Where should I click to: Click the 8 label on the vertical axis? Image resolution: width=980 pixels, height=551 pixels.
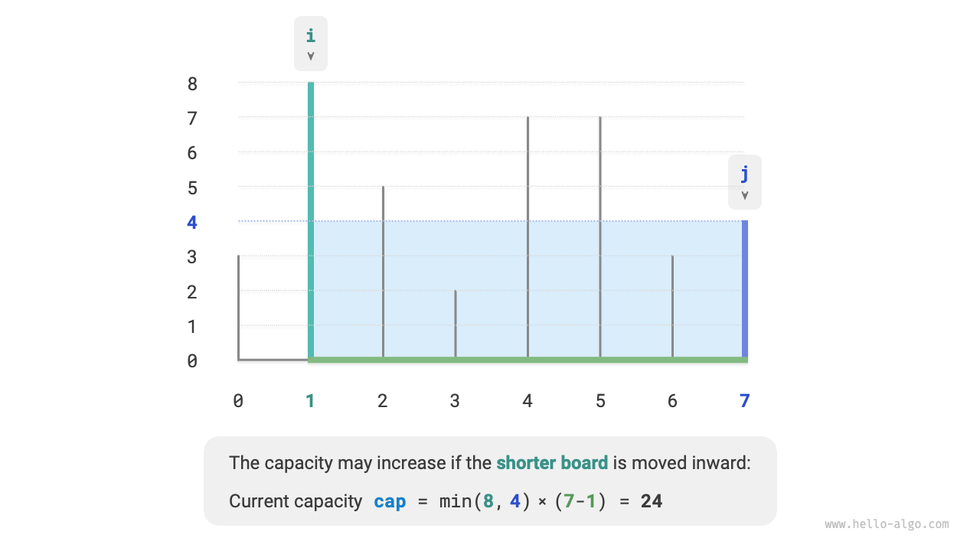pos(192,84)
